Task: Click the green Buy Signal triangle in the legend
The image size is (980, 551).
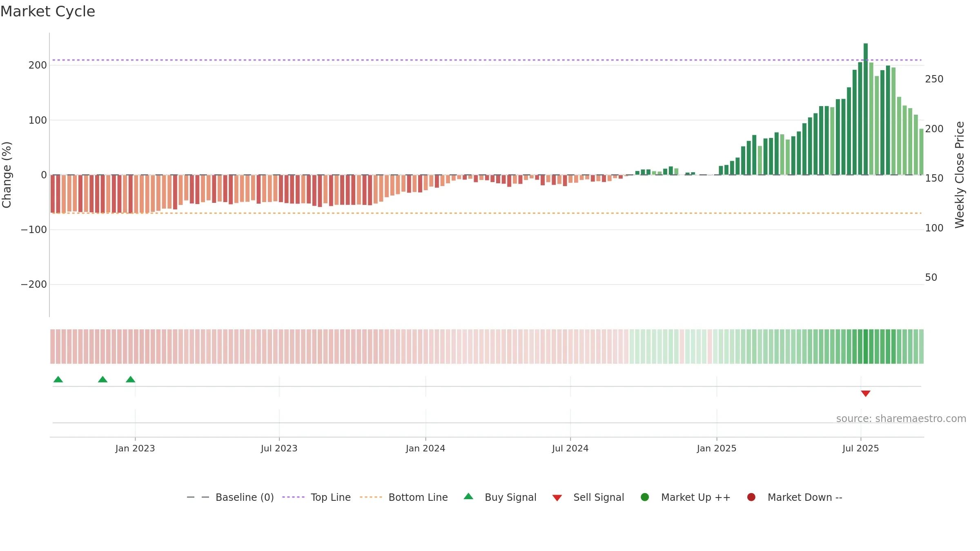Action: [x=468, y=496]
